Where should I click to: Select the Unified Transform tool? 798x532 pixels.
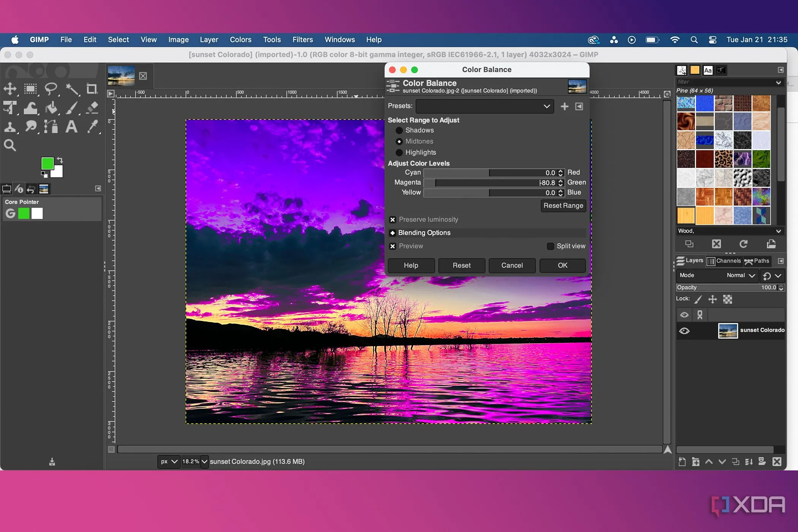click(10, 108)
